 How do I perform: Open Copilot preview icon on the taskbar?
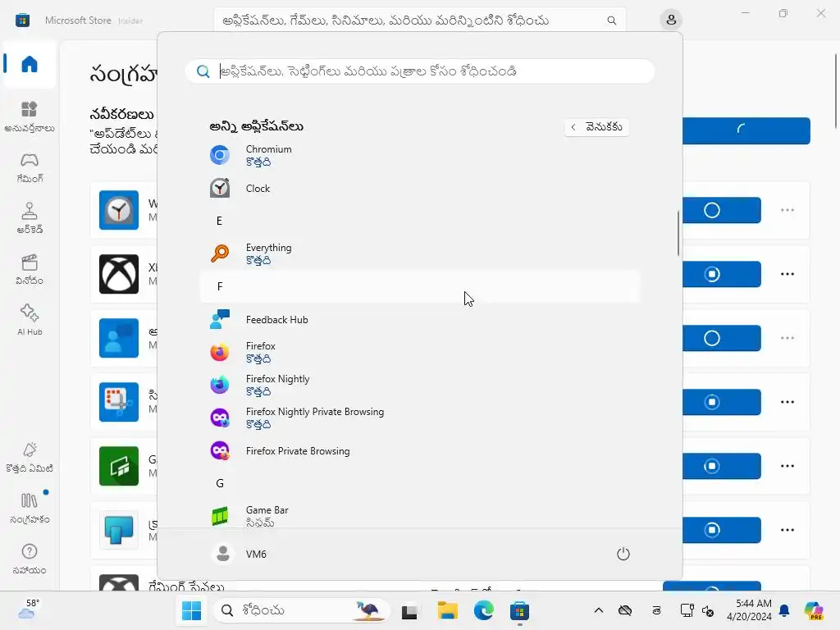pos(814,610)
